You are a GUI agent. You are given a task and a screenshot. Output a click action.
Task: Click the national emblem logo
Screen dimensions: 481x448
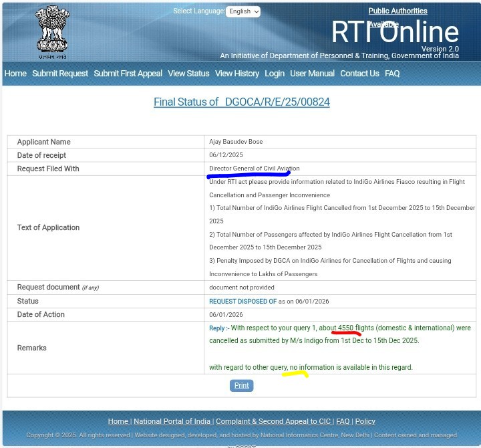(52, 32)
